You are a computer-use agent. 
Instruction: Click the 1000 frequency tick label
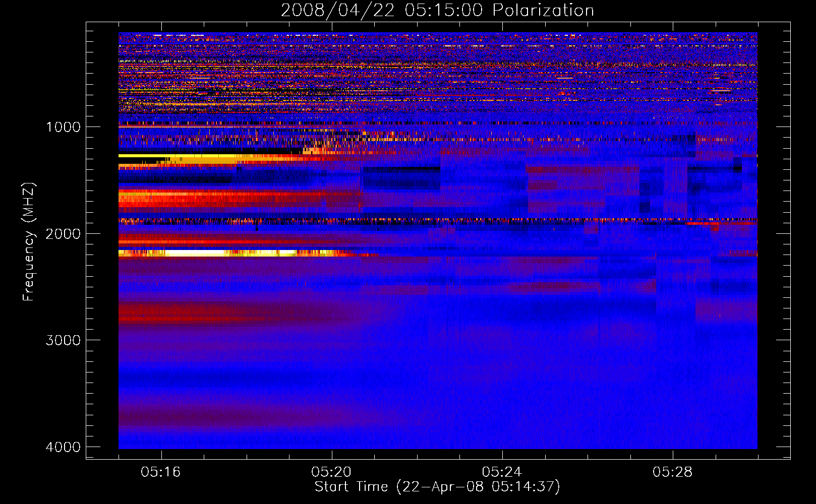[63, 127]
